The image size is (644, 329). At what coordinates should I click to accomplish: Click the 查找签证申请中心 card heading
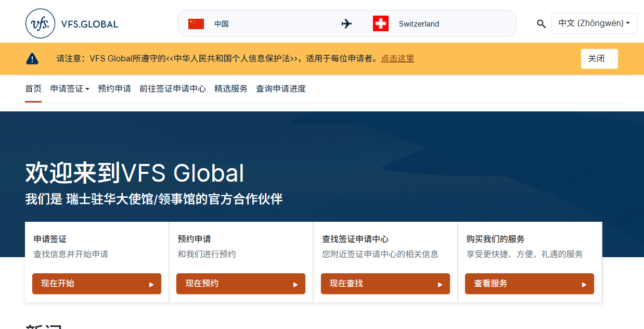pyautogui.click(x=355, y=239)
